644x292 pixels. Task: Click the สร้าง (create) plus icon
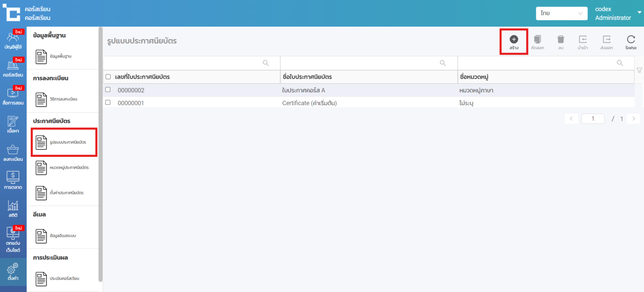[x=514, y=40]
